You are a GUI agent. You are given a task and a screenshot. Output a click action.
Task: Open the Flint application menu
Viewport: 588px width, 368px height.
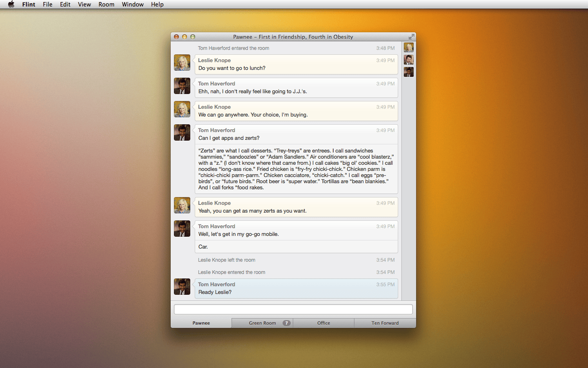coord(29,4)
